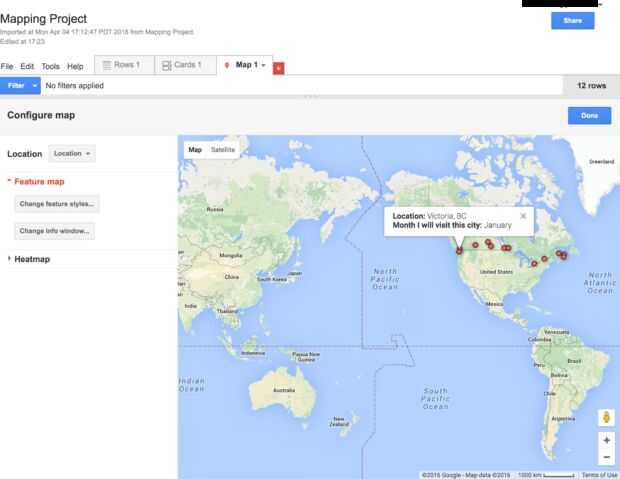620x479 pixels.
Task: Switch map view to Map
Action: pos(195,150)
